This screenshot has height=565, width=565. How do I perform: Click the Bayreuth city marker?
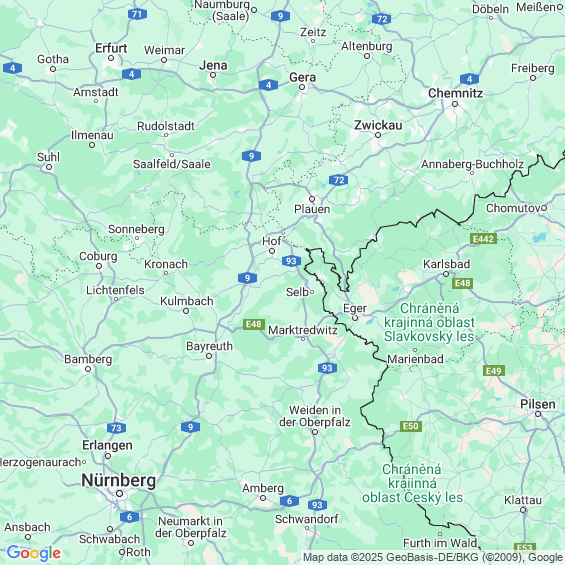coord(209,356)
